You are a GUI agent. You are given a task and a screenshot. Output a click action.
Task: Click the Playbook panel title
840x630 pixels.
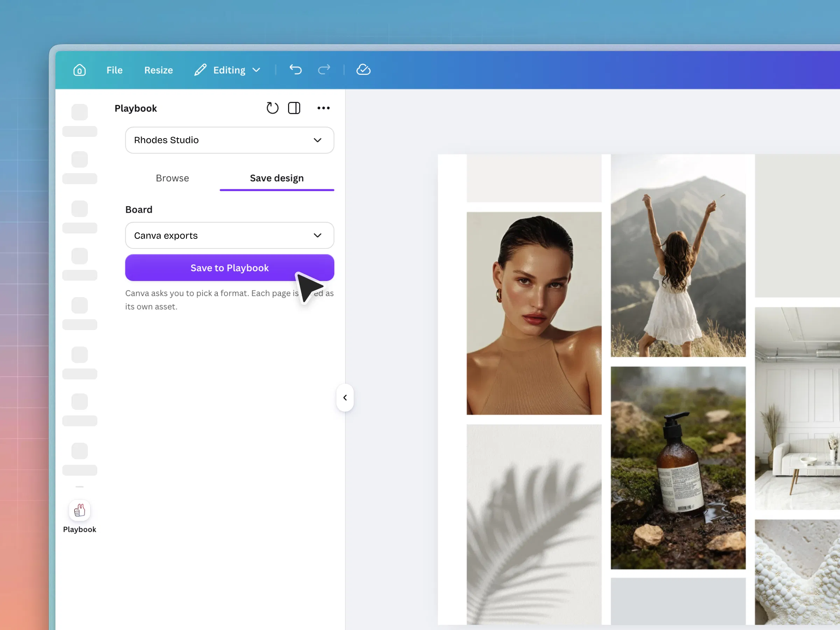135,108
